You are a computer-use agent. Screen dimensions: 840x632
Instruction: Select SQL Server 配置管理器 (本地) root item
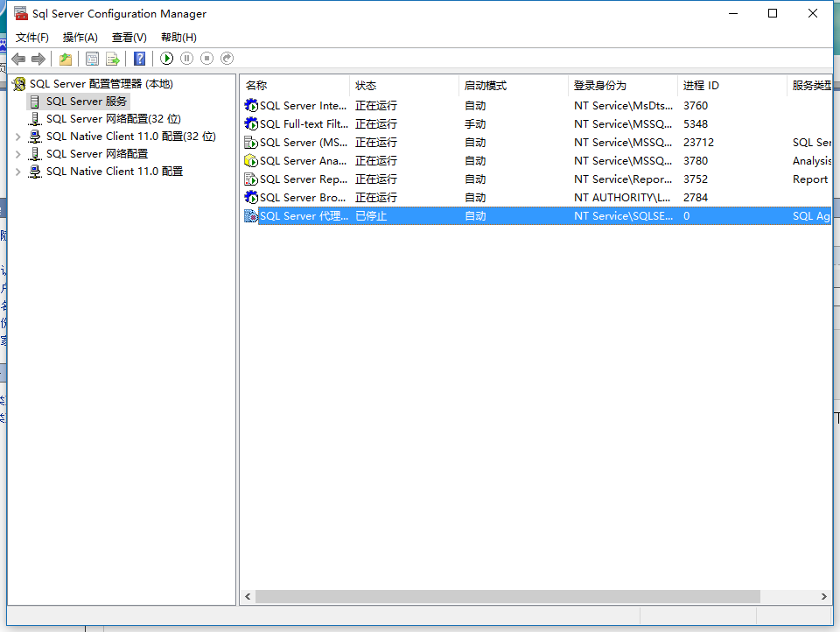click(x=101, y=84)
